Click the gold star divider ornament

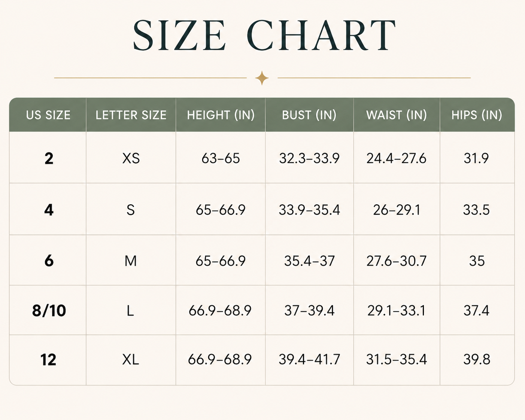(262, 78)
